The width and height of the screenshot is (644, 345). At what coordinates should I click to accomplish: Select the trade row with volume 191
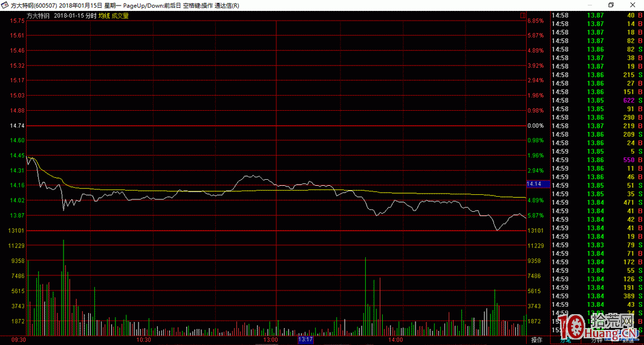597,287
